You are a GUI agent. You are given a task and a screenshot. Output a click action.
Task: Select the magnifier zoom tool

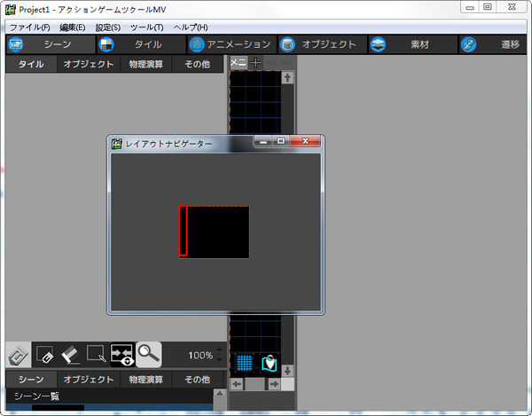(149, 355)
